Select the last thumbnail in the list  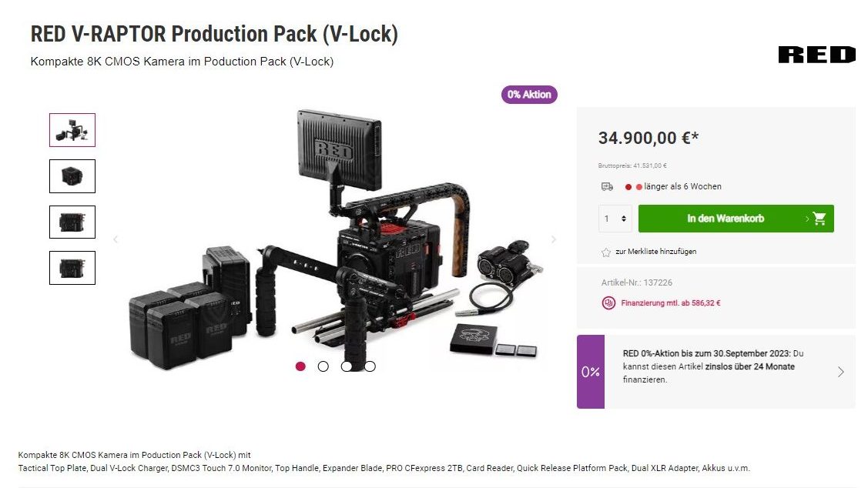[x=72, y=268]
